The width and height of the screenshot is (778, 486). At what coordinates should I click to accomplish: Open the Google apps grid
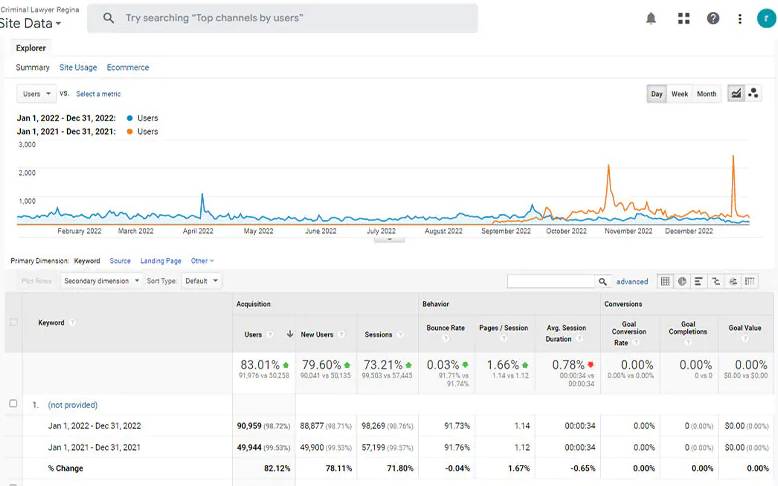coord(683,18)
